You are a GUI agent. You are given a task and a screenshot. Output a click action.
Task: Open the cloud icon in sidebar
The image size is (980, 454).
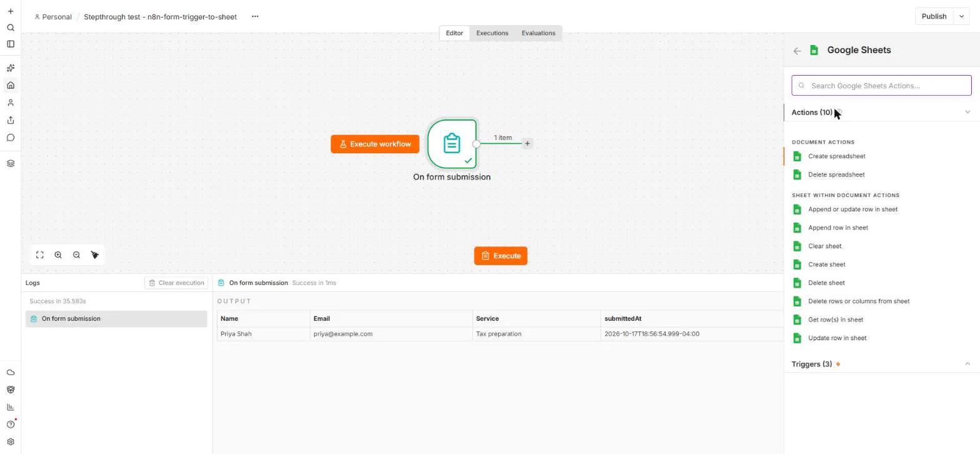pyautogui.click(x=11, y=372)
